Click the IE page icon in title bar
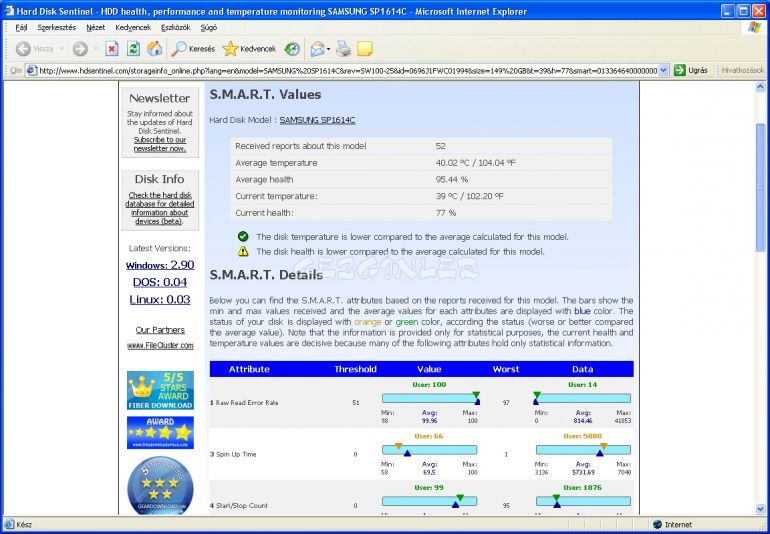 [8, 11]
